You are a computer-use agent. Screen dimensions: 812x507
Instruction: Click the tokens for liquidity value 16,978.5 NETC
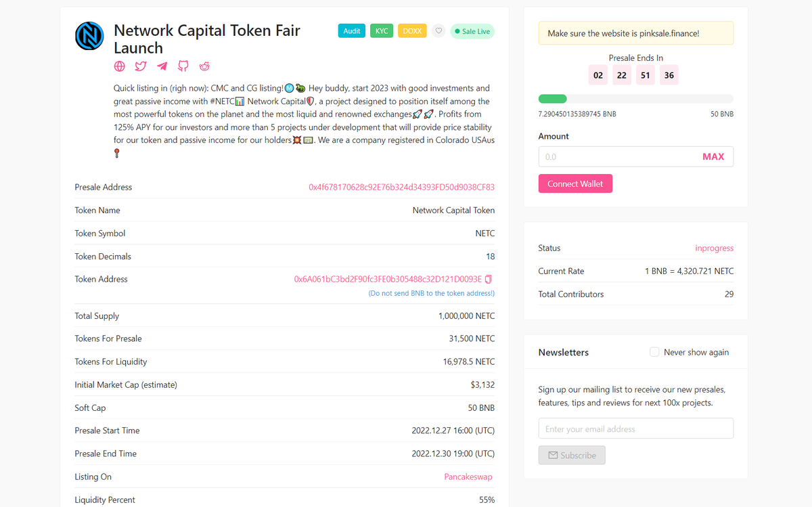(x=469, y=362)
